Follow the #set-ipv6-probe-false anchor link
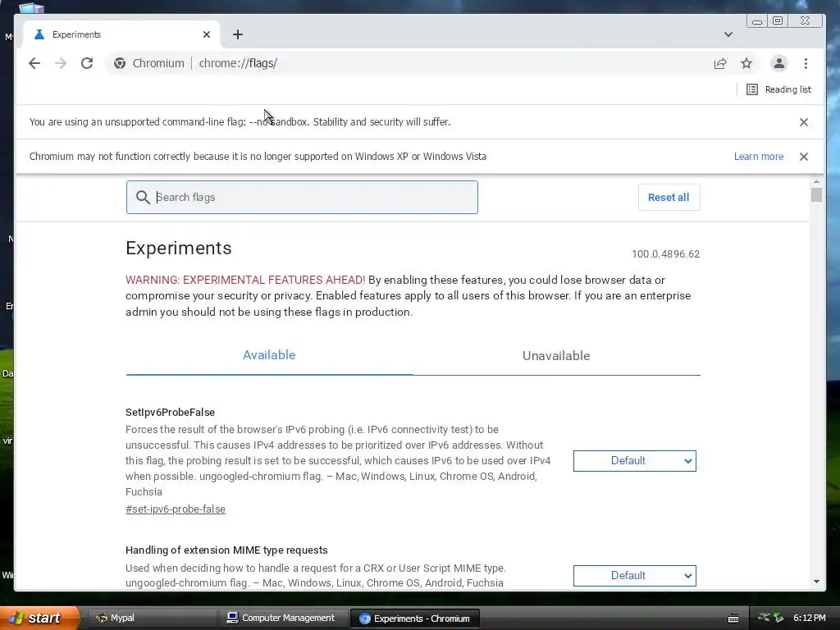The height and width of the screenshot is (630, 840). point(176,509)
